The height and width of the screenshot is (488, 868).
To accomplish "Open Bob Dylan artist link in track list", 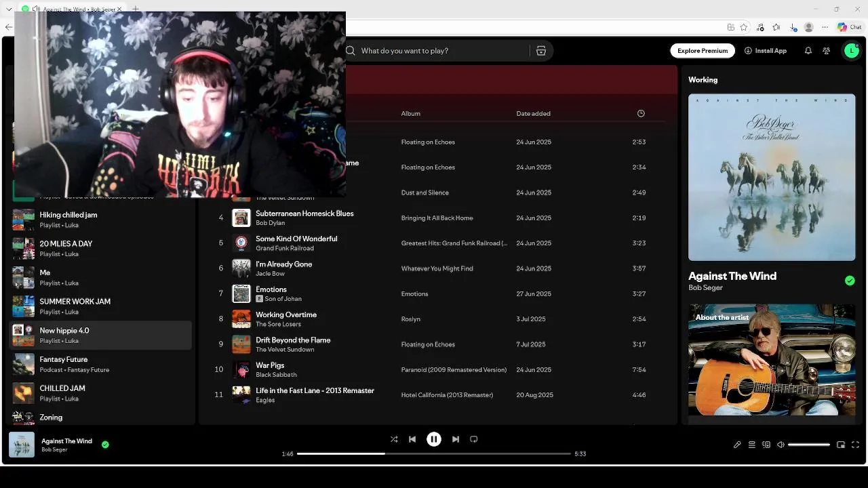I will [270, 223].
